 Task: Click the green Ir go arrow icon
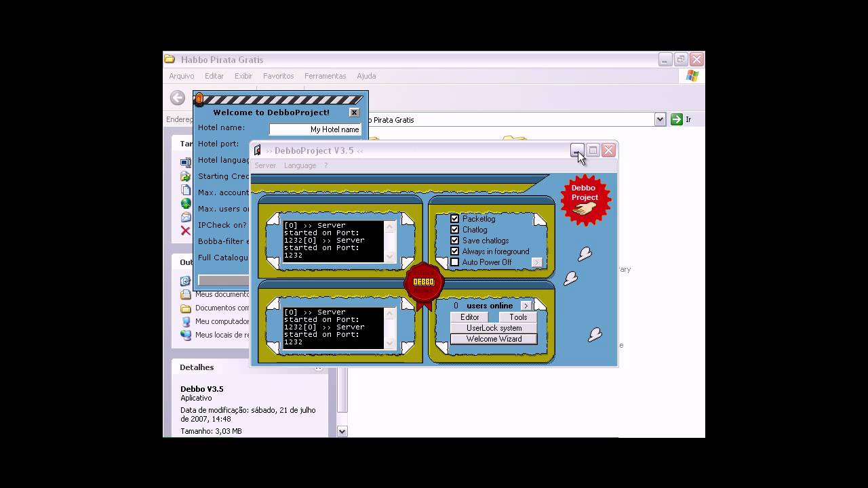coord(676,119)
